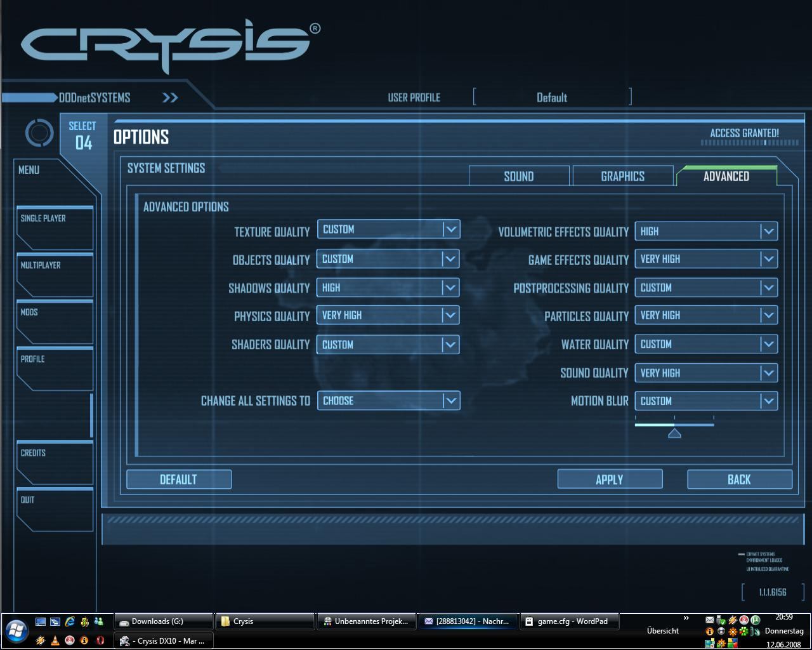This screenshot has width=812, height=650.
Task: Click the mail envelope tray icon
Action: pyautogui.click(x=710, y=620)
